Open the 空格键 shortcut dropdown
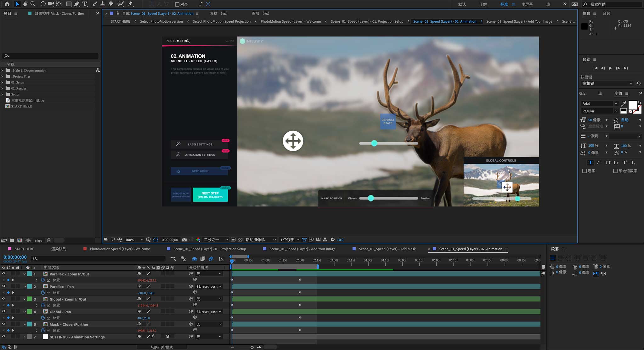Viewport: 644px width, 350px height. pos(607,83)
